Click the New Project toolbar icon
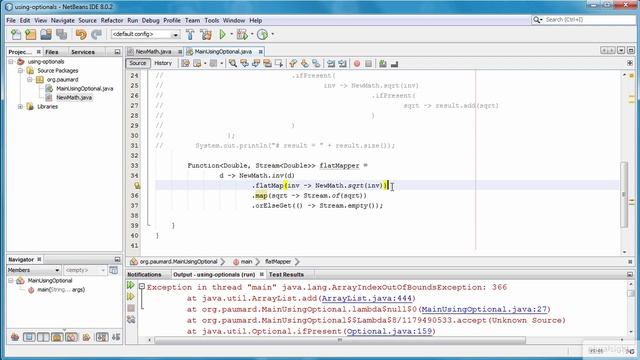This screenshot has width=640, height=360. point(31,35)
